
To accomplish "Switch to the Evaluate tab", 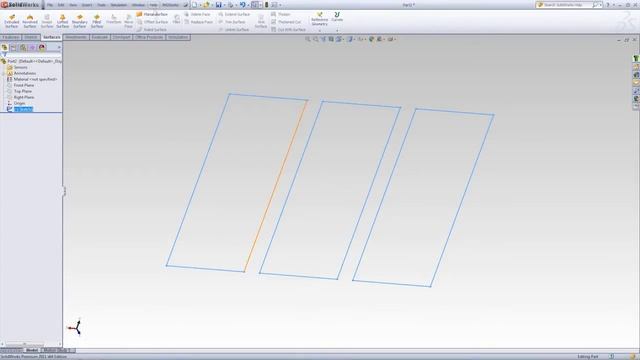I will 100,37.
